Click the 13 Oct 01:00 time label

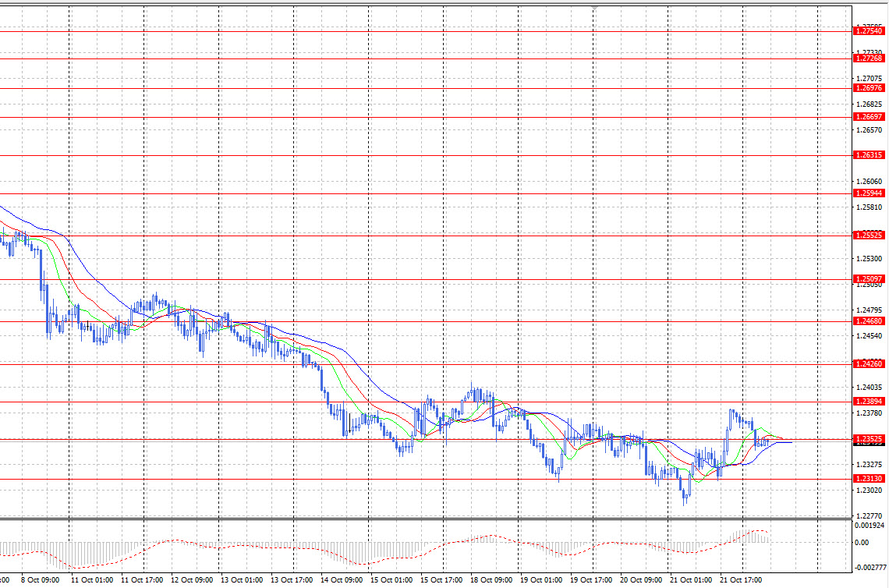click(242, 580)
